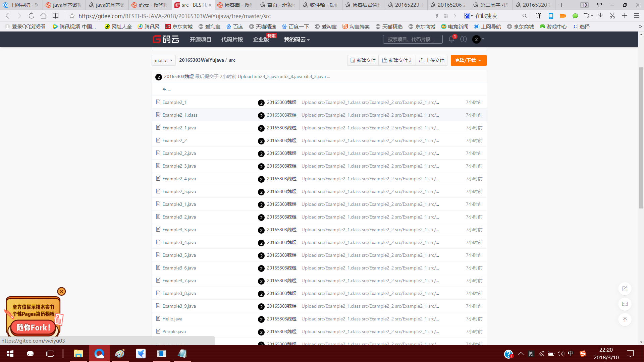Open File Explorer from taskbar

tap(78, 354)
